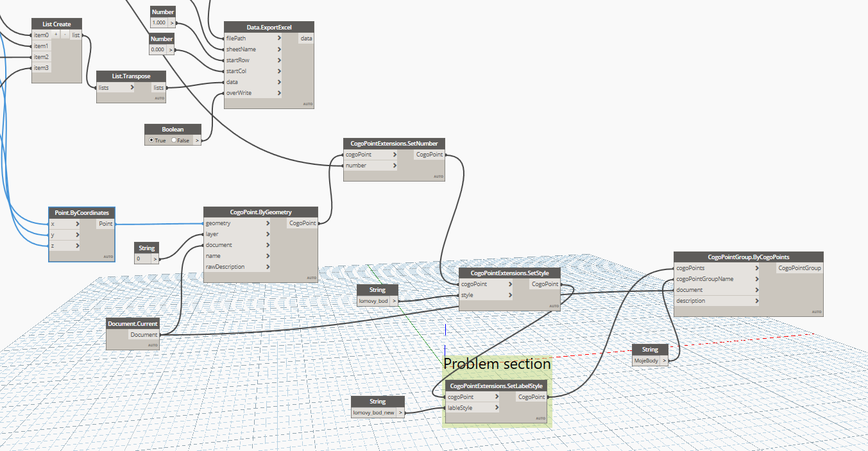Viewport: 868px width, 451px height.
Task: Edit the lomovy_bod String value
Action: coord(374,300)
